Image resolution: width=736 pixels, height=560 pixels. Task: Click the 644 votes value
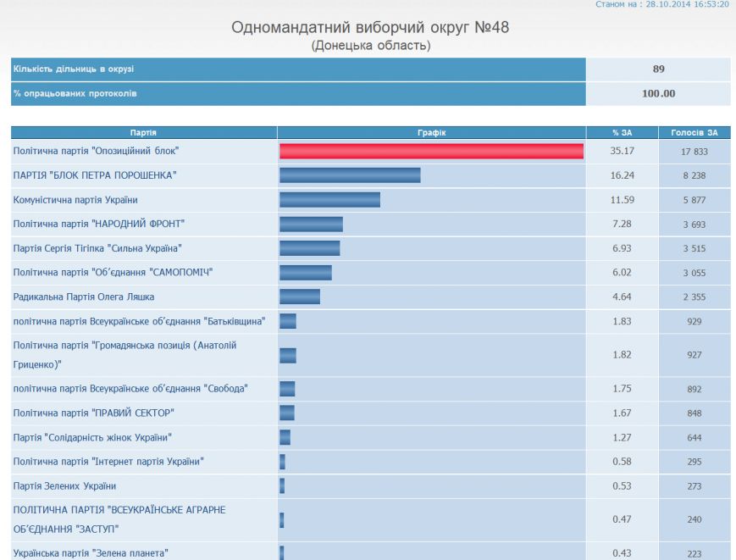click(694, 437)
